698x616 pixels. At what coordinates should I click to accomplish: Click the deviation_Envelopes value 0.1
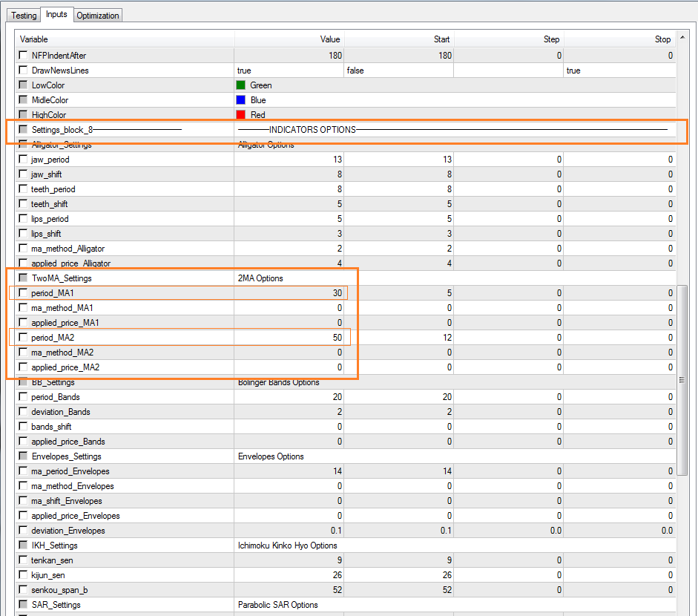coord(336,531)
